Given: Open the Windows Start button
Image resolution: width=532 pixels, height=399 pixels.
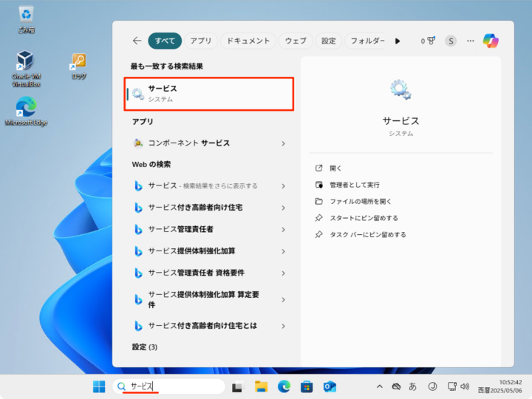Looking at the screenshot, I should point(99,386).
